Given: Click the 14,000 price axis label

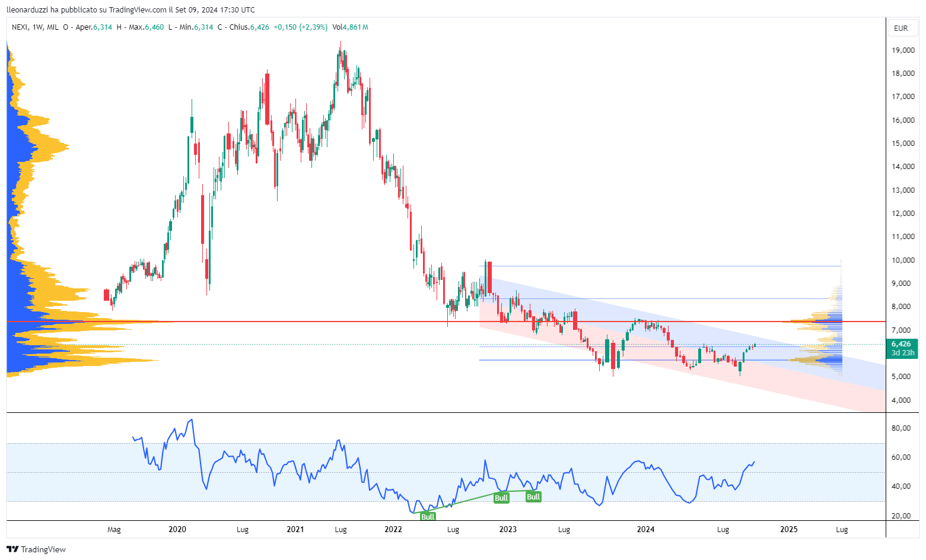Looking at the screenshot, I should click(x=903, y=167).
